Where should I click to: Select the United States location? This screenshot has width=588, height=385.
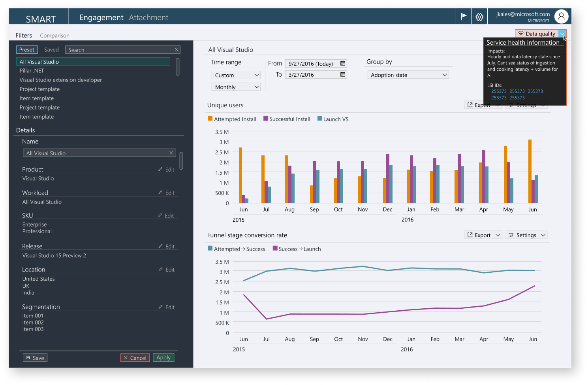pos(39,279)
